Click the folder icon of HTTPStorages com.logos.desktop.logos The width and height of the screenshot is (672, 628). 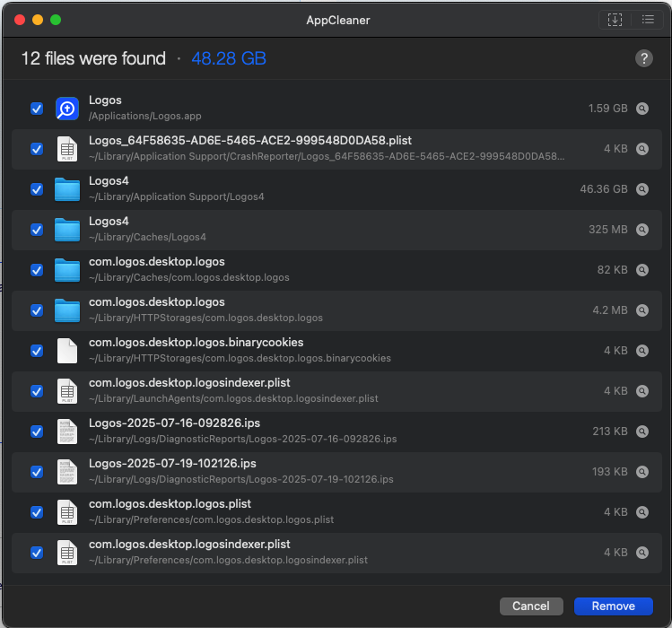tap(67, 310)
